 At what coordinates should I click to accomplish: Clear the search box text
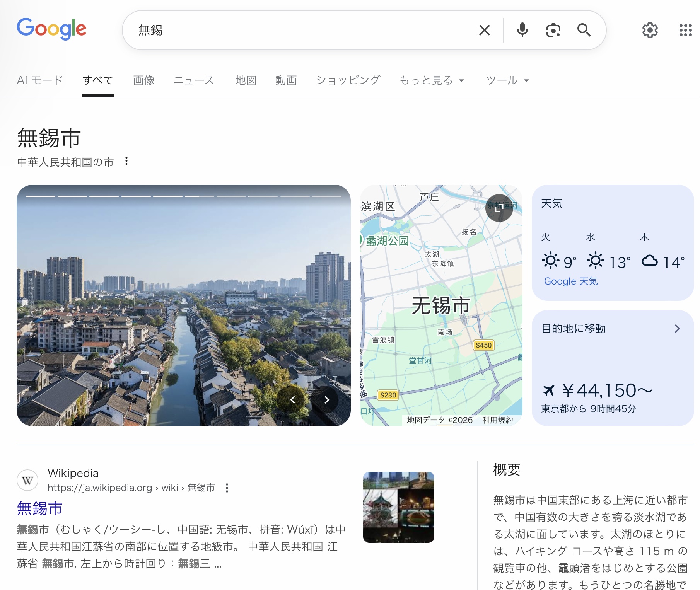click(484, 30)
